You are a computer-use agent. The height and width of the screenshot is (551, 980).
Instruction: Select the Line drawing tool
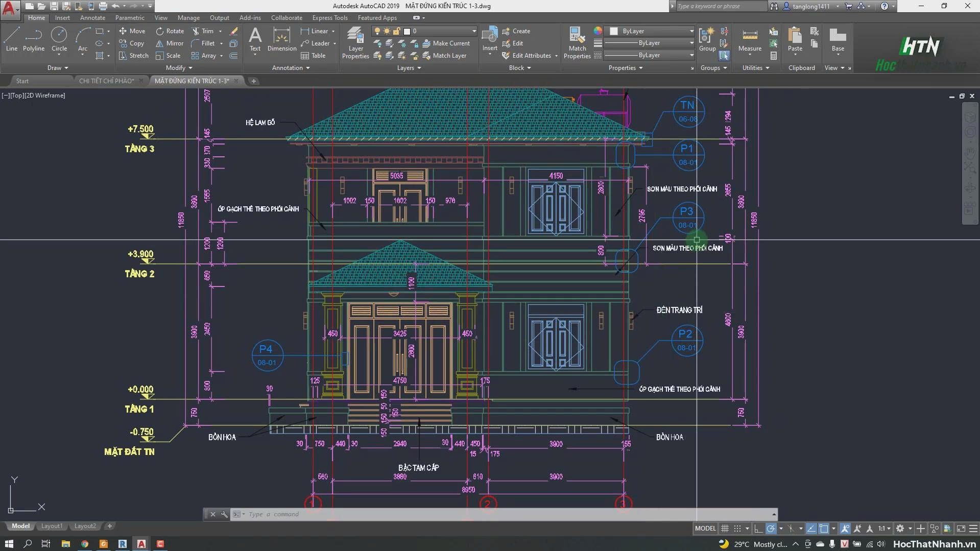(x=12, y=39)
